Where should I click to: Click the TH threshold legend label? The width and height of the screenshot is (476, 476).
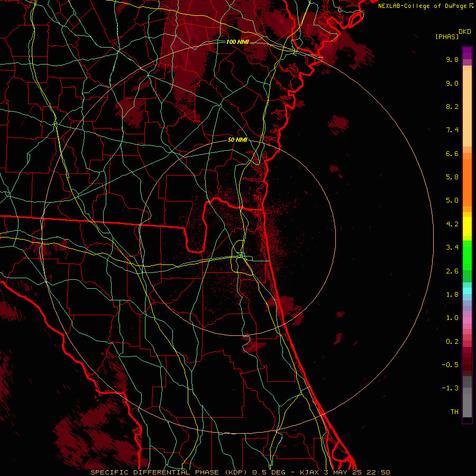point(454,412)
